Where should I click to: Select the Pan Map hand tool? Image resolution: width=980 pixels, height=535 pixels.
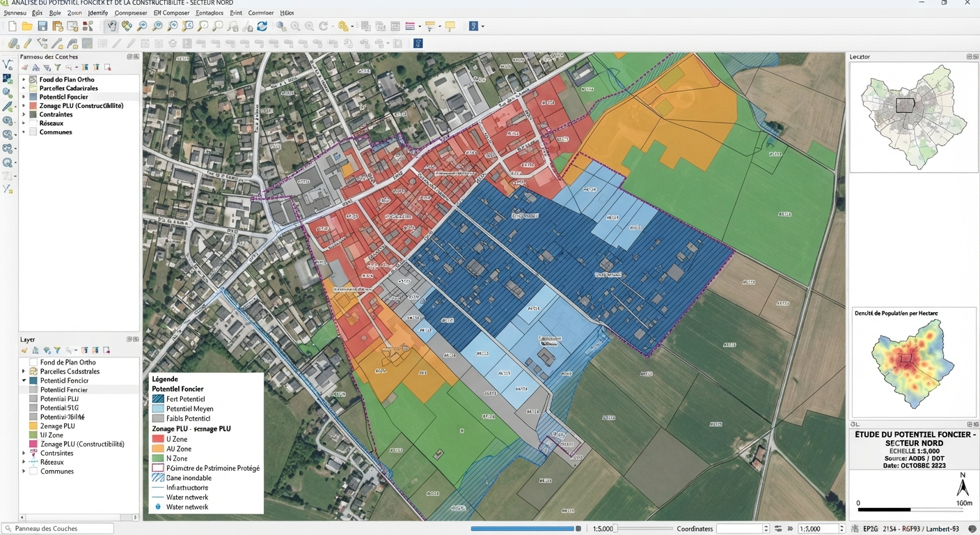[111, 26]
